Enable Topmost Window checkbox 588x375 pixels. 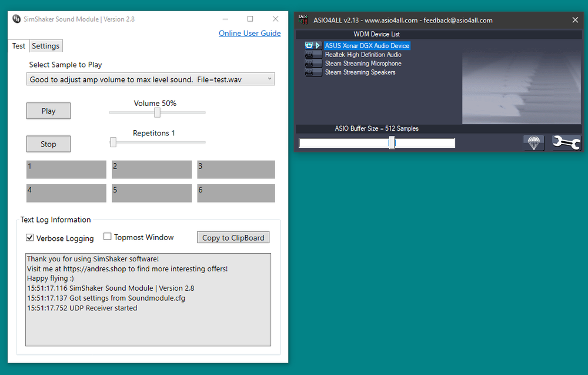[107, 237]
